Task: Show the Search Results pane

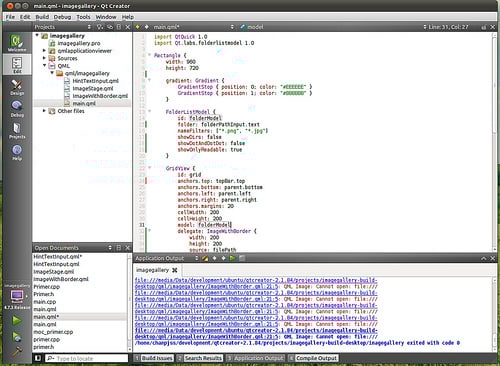Action: (x=200, y=358)
